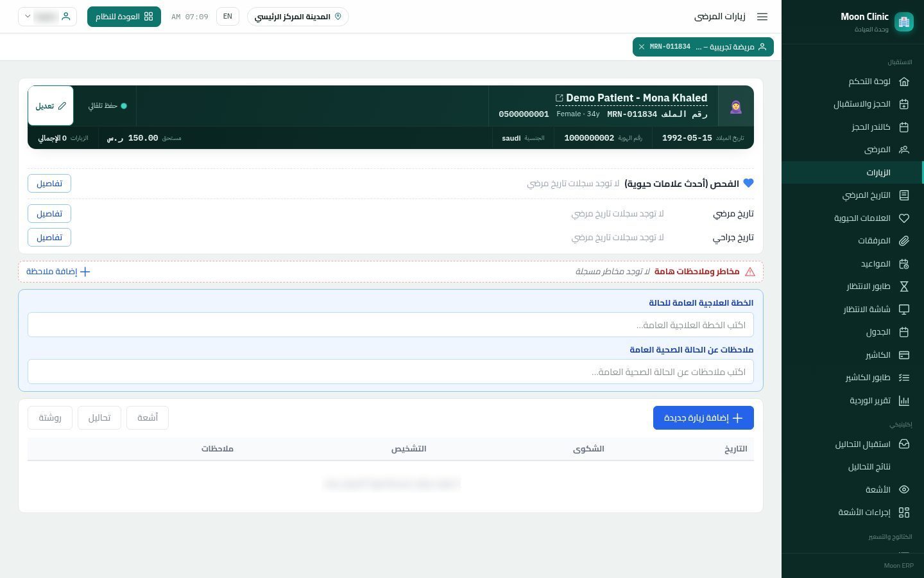Click تعديل edit patient button
Viewport: 924px width, 578px height.
[x=51, y=106]
